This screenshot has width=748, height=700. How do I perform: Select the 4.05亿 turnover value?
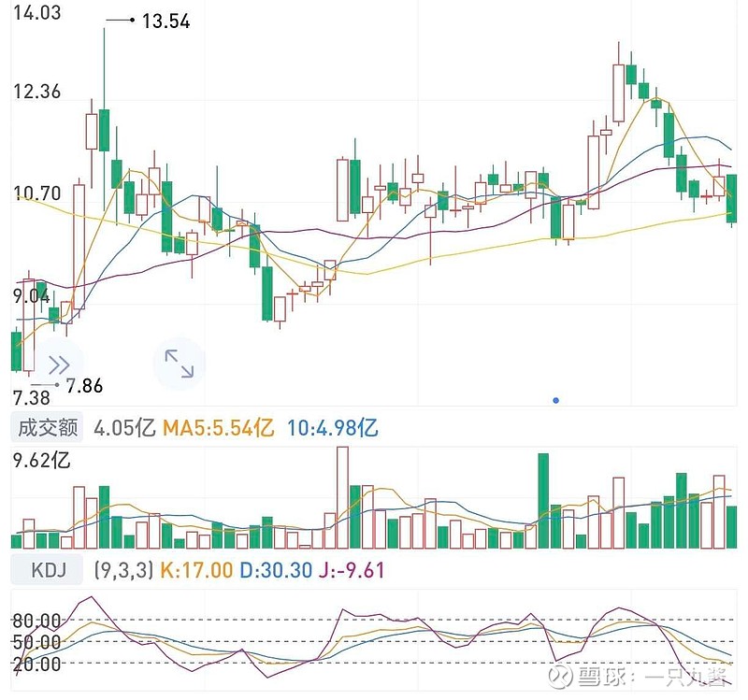pos(124,428)
